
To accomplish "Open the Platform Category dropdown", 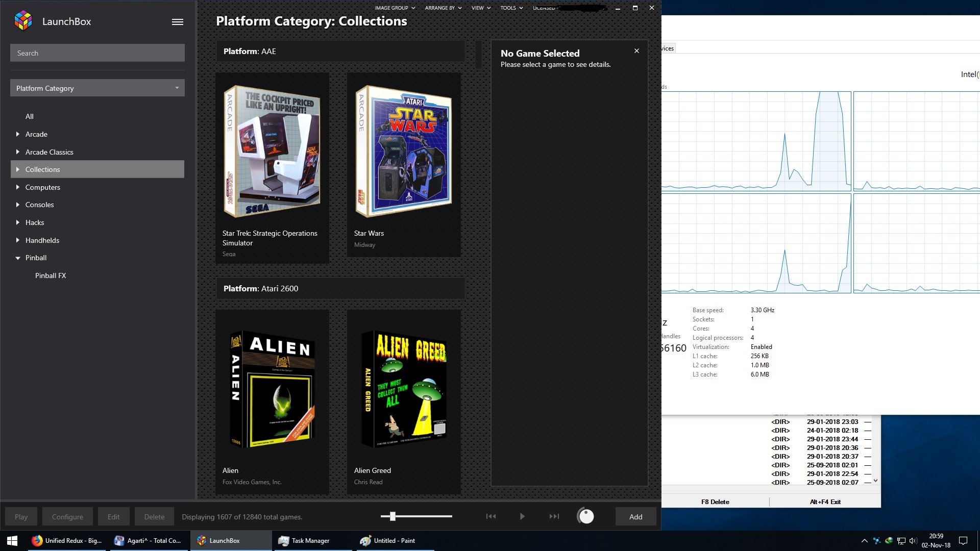I will coord(97,88).
